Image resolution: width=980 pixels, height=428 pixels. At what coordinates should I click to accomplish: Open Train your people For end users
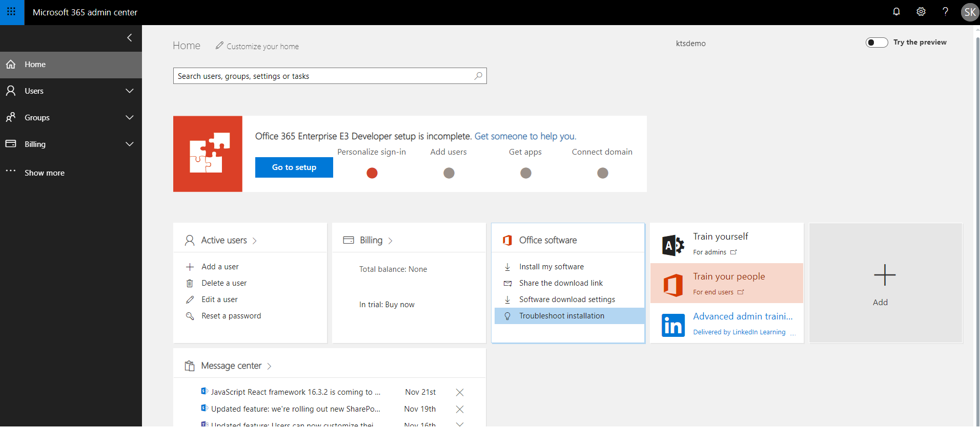pyautogui.click(x=718, y=292)
